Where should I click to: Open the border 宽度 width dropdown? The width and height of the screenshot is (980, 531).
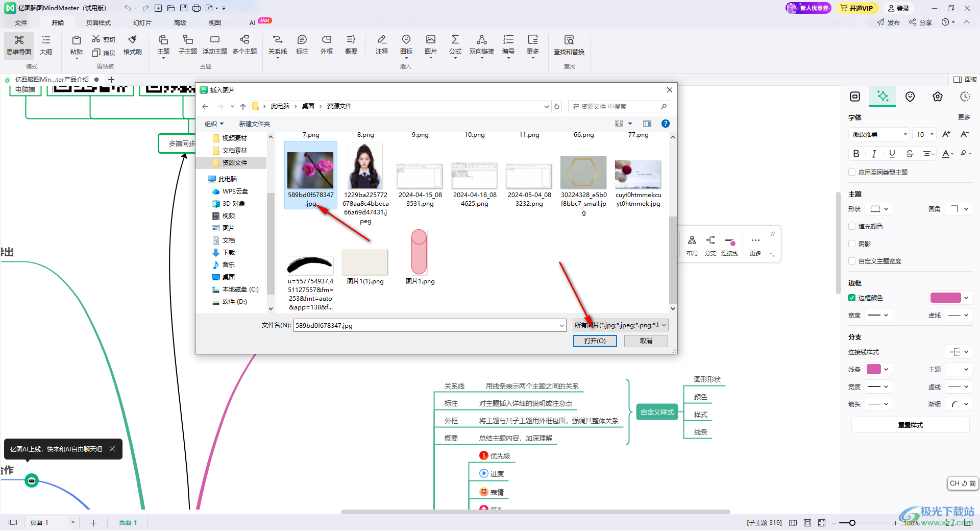click(879, 315)
